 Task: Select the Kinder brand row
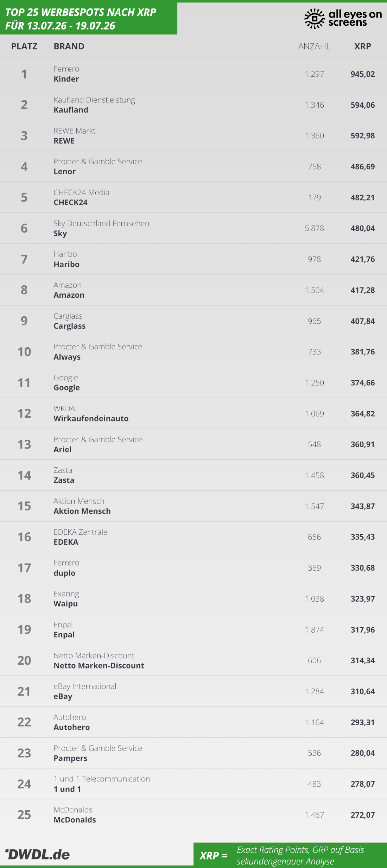(x=193, y=74)
